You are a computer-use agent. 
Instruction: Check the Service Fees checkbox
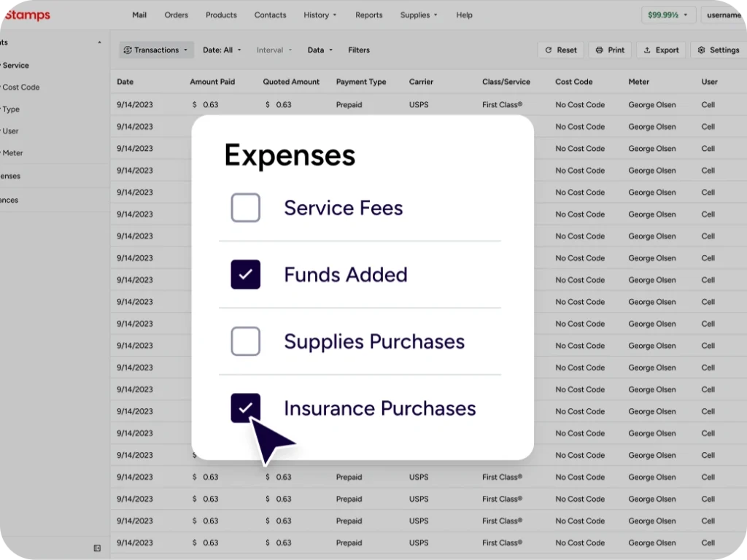(245, 208)
